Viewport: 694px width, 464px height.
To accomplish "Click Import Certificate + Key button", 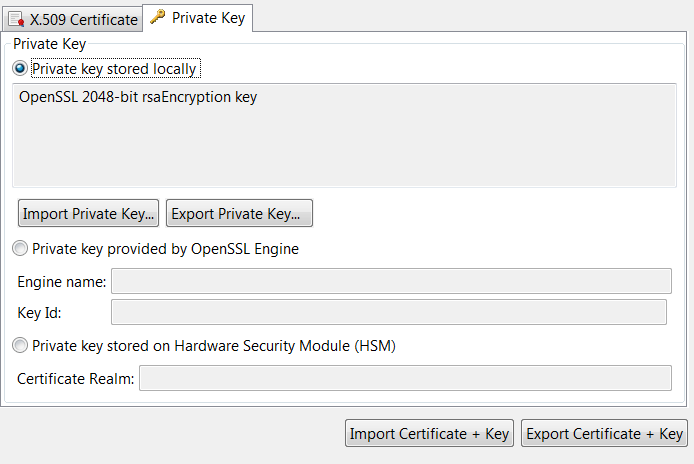I will tap(429, 433).
